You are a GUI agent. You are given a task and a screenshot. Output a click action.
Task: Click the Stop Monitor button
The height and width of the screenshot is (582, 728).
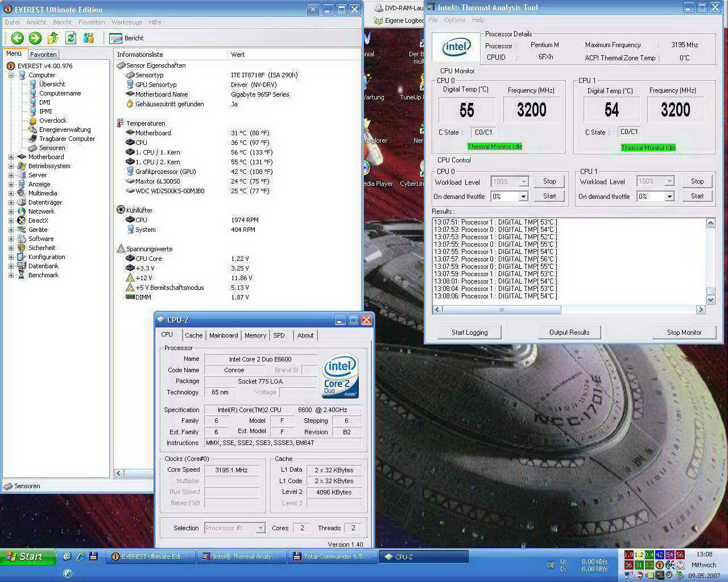point(684,332)
